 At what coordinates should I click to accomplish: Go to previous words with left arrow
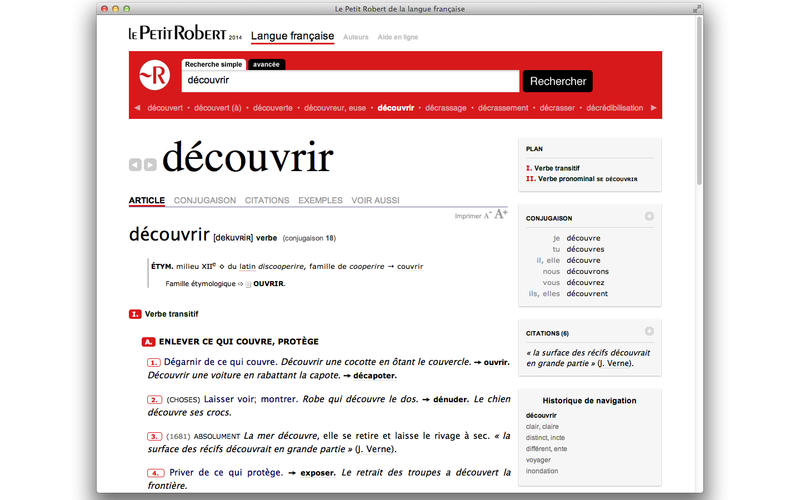coord(137,108)
